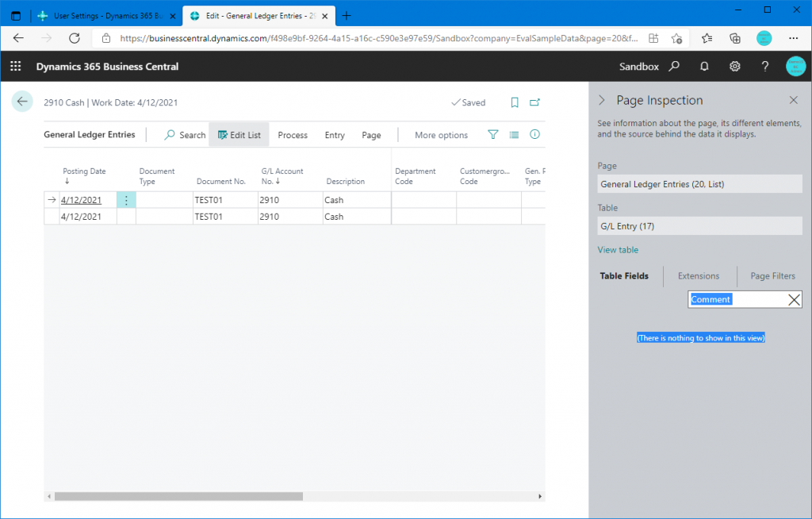Open the Page menu
Viewport: 812px width, 519px height.
point(371,135)
